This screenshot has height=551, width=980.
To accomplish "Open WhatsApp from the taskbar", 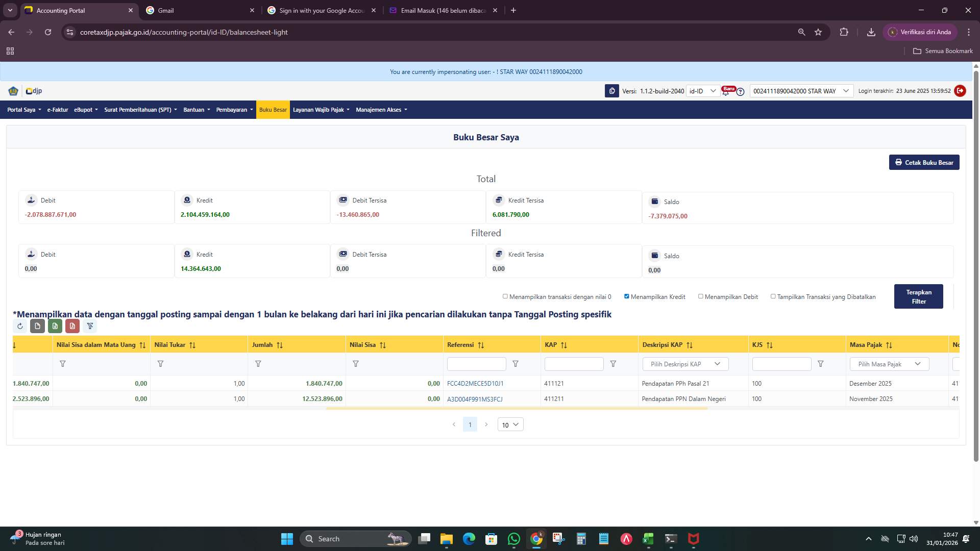I will click(x=514, y=539).
